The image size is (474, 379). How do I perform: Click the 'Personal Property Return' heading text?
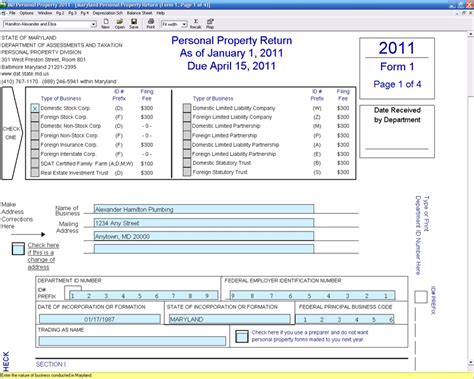click(x=232, y=40)
